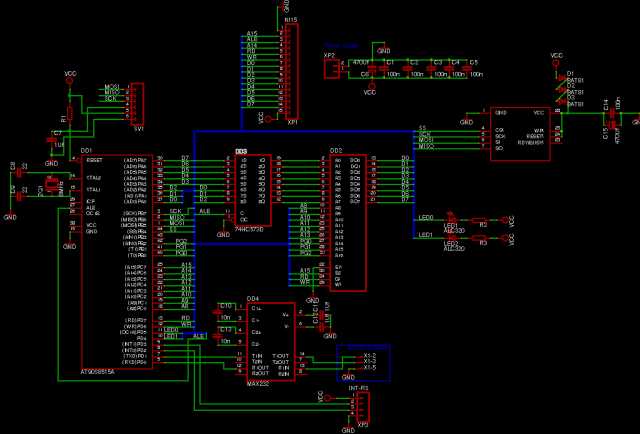
Task: Select the RESET pin label on DD1
Action: tap(94, 160)
